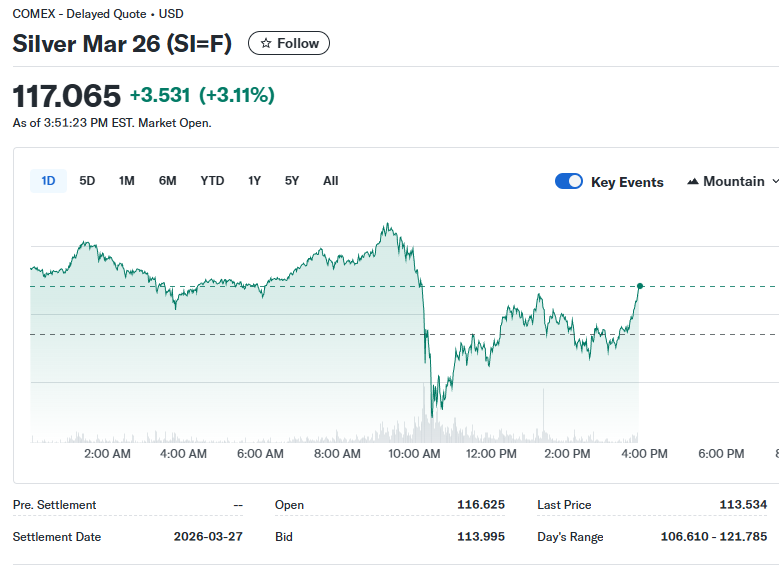Click the Settlement Date 2026-03-27 value

208,537
